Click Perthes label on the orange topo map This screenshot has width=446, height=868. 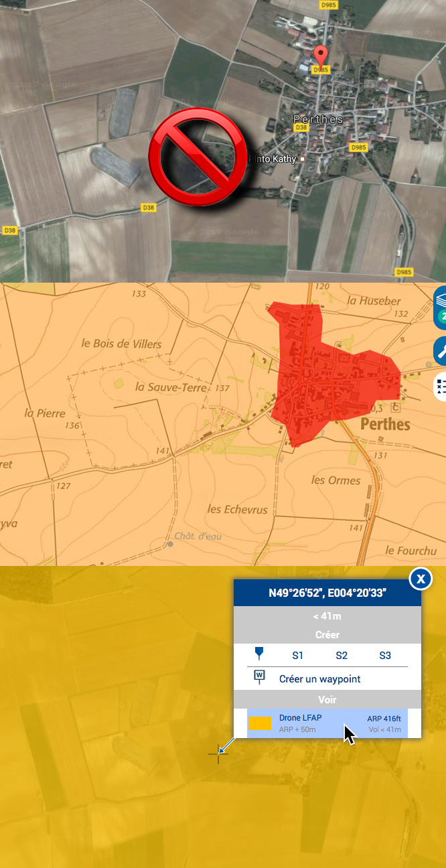tap(384, 425)
